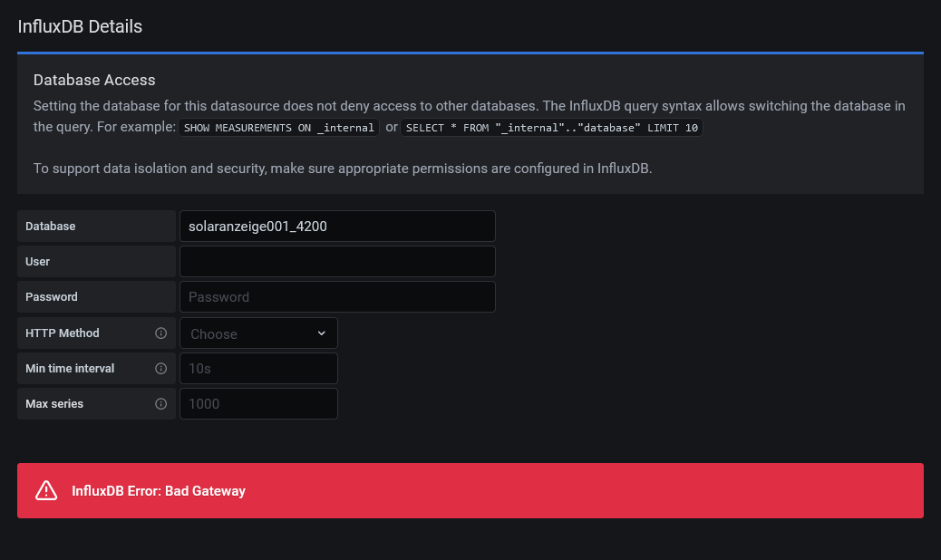
Task: Click into the User input field
Action: pyautogui.click(x=337, y=262)
